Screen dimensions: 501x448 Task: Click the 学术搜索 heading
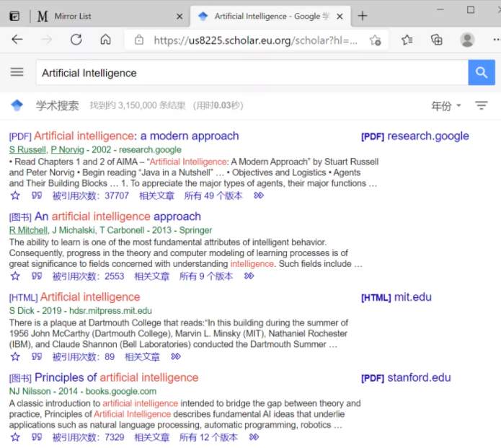coord(57,105)
